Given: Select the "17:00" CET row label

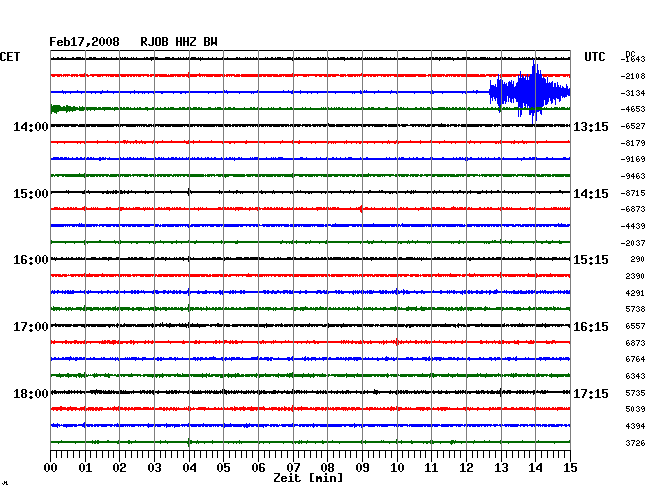Looking at the screenshot, I should pyautogui.click(x=31, y=327).
